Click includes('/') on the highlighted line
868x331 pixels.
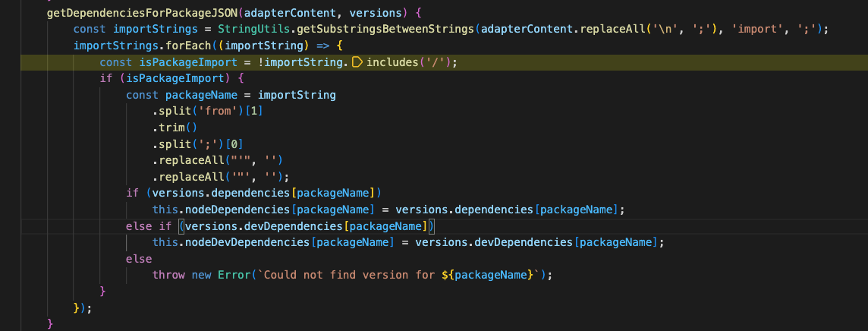tap(409, 62)
